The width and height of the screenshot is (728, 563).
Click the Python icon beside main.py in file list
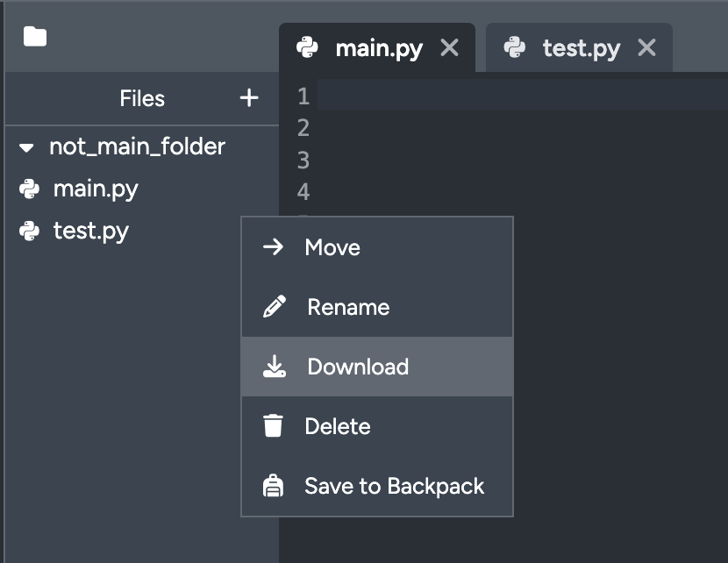click(30, 189)
